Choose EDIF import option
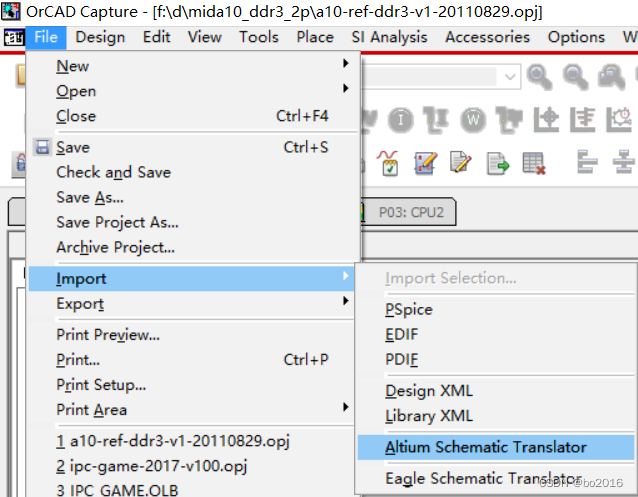This screenshot has height=497, width=638. (496, 334)
